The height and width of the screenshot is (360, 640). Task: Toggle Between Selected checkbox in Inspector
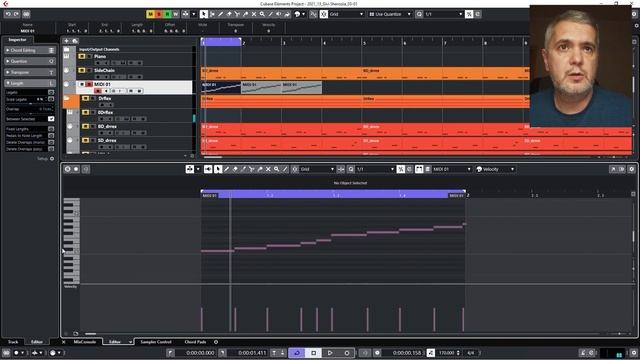coord(51,119)
